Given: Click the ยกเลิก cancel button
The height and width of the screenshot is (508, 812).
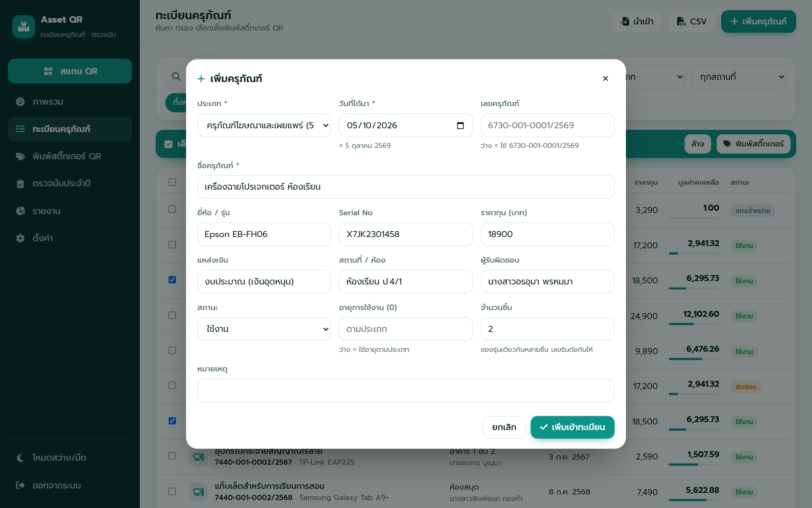Looking at the screenshot, I should point(504,427).
